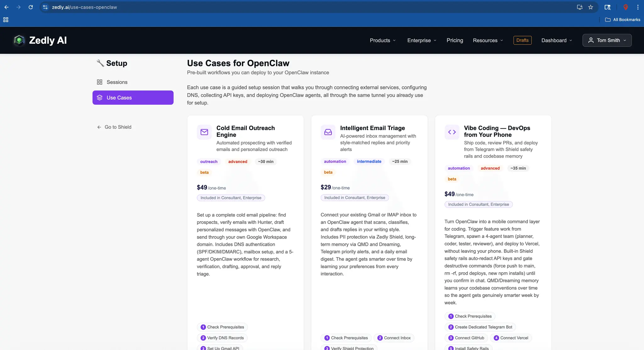Click Verify DNS Records step chip
Viewport: 644px width, 350px height.
[222, 338]
